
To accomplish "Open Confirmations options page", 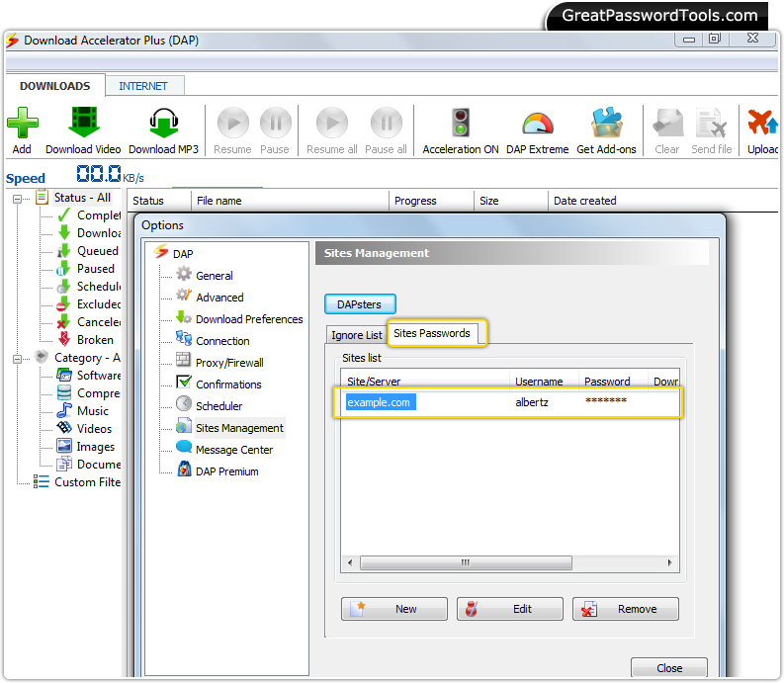I will coord(219,384).
